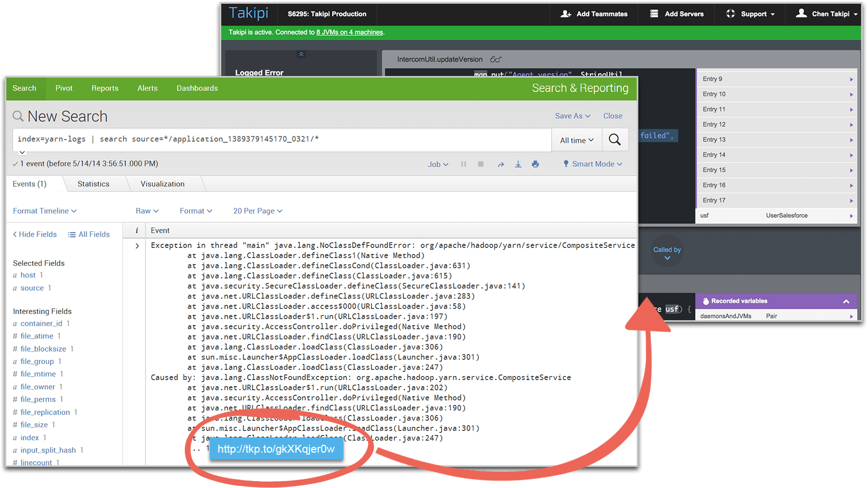The width and height of the screenshot is (868, 488).
Task: Click the Takipi logo
Action: pyautogui.click(x=249, y=13)
